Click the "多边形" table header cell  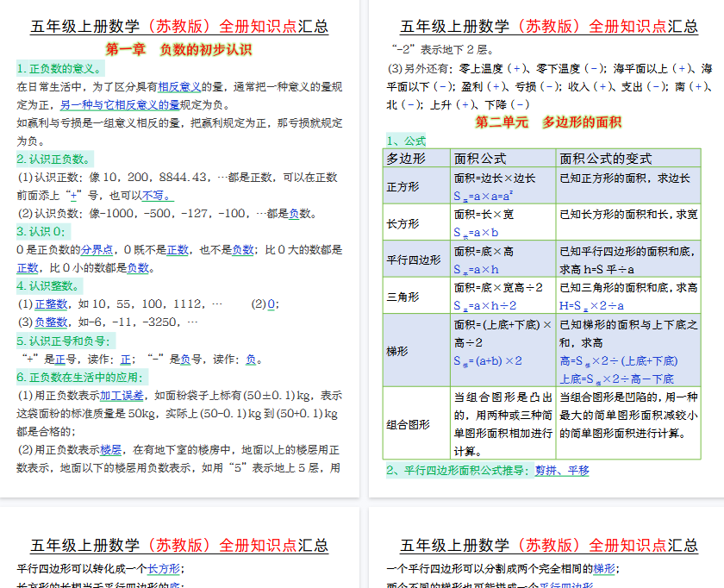click(406, 159)
